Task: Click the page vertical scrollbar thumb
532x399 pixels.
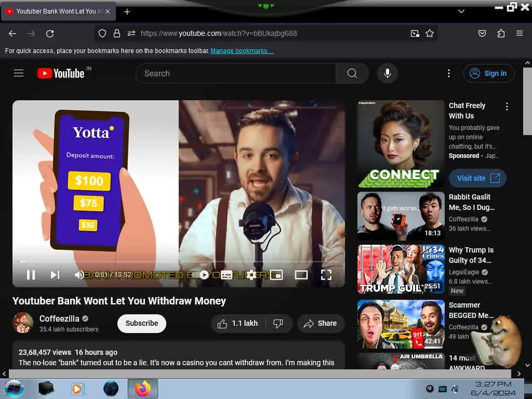Action: click(x=527, y=101)
